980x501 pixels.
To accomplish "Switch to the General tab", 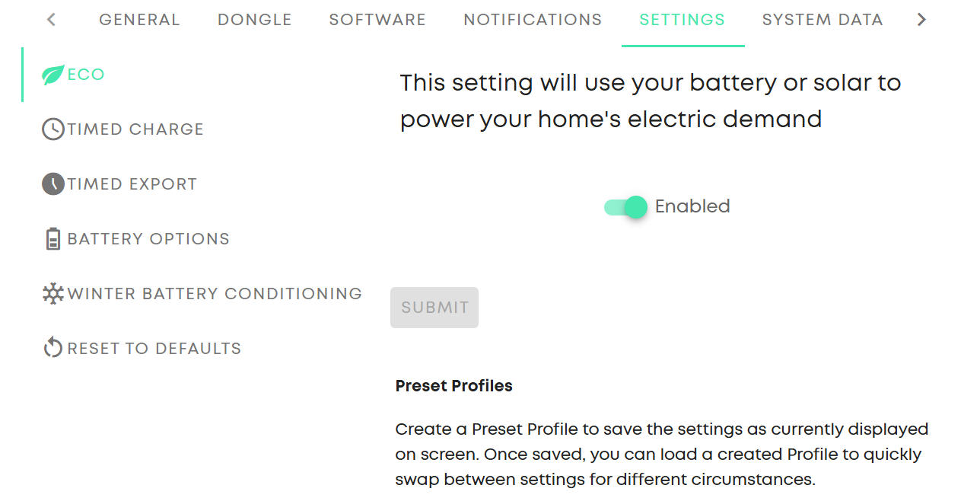I will 139,21.
